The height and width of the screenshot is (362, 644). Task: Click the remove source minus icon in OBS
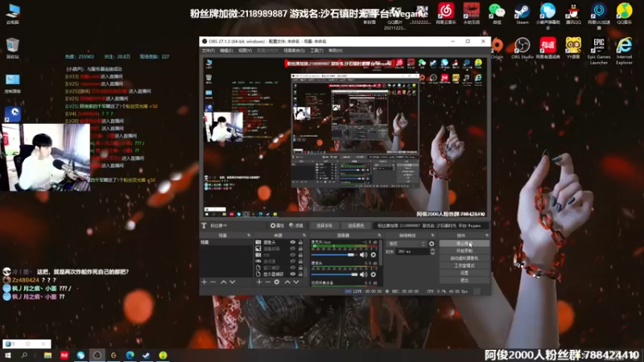(x=268, y=282)
